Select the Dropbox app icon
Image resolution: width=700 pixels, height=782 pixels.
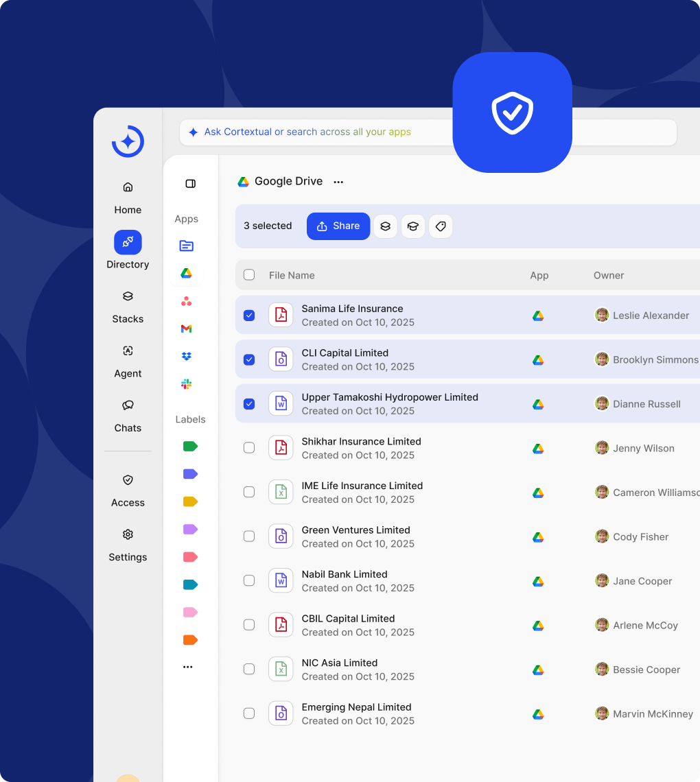pos(186,356)
